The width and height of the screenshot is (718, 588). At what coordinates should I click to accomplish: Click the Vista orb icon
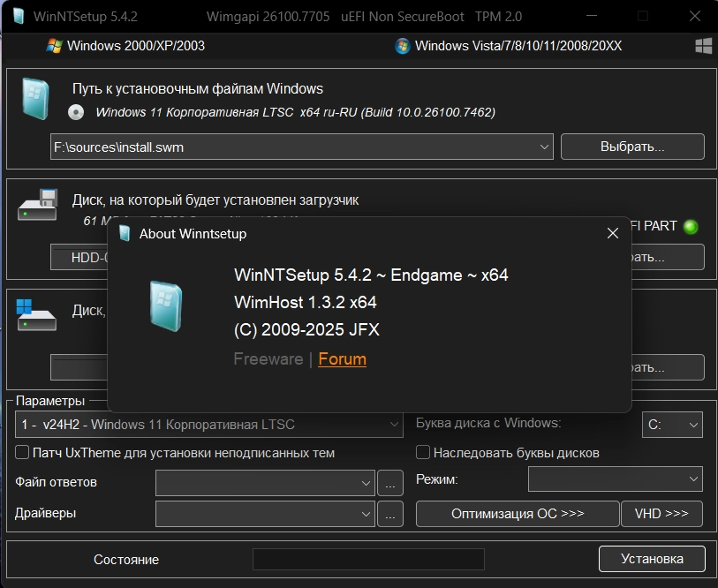coord(402,46)
